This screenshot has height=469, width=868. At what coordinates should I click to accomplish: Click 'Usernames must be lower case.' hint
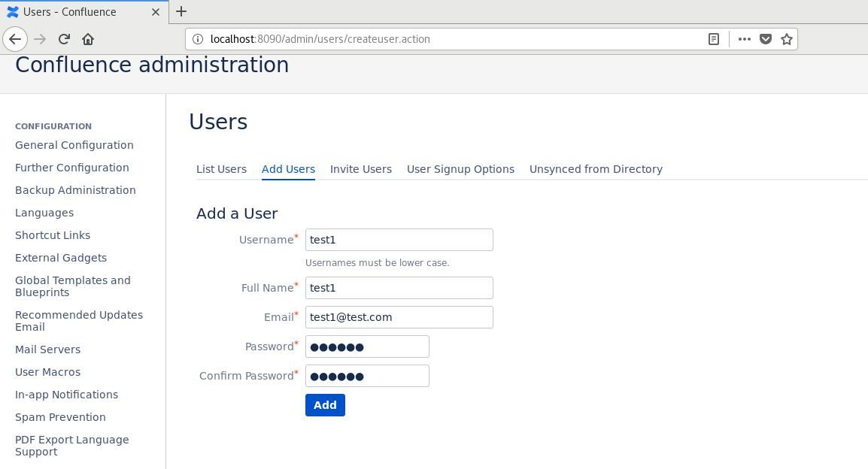click(378, 263)
